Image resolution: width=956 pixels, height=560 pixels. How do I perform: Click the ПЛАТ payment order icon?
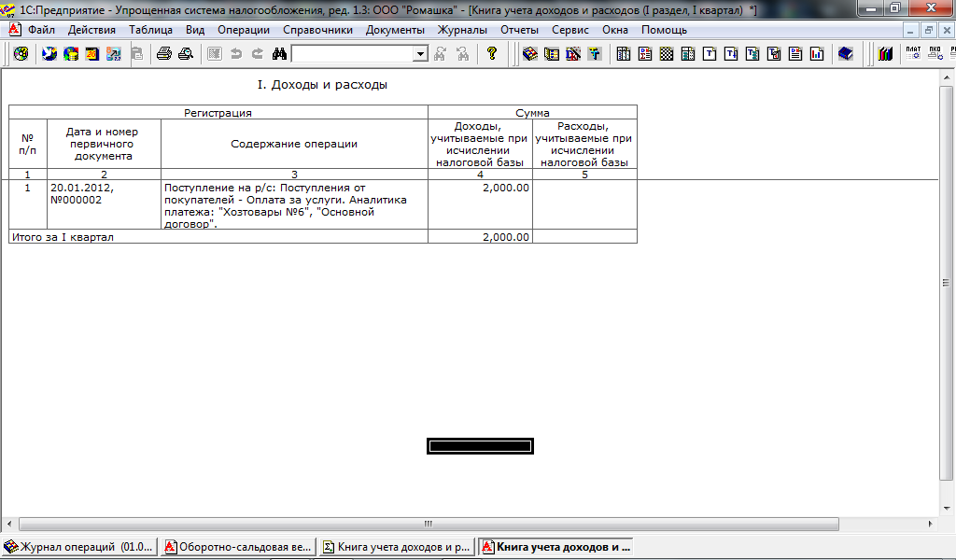point(913,54)
